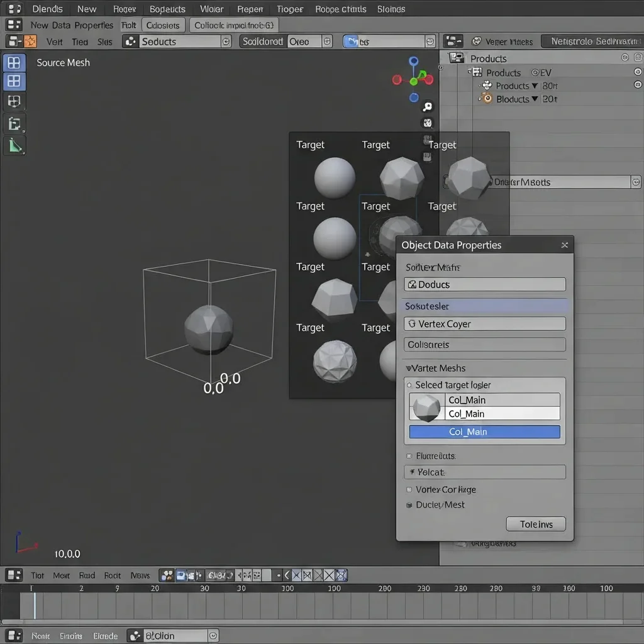Toggle the Vortex Cor Hirge checkbox
644x644 pixels.
[409, 489]
